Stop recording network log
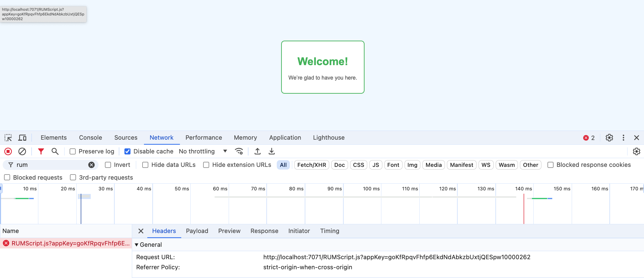The width and height of the screenshot is (644, 278). pos(8,151)
